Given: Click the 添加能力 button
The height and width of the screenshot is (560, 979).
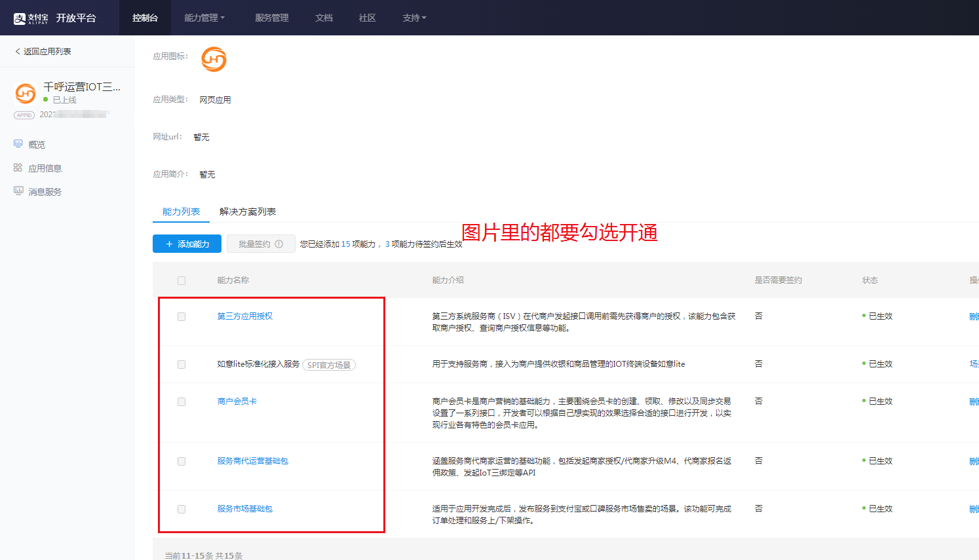Looking at the screenshot, I should coord(187,244).
